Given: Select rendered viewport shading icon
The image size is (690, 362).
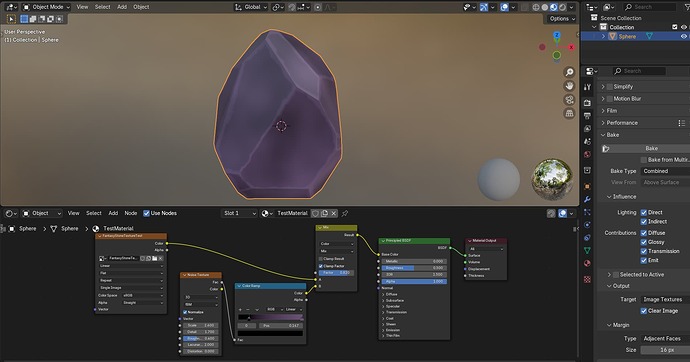Looking at the screenshot, I should click(x=562, y=7).
